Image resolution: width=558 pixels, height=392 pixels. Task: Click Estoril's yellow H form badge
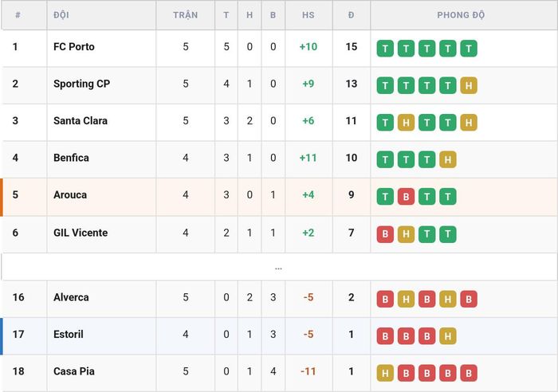448,335
